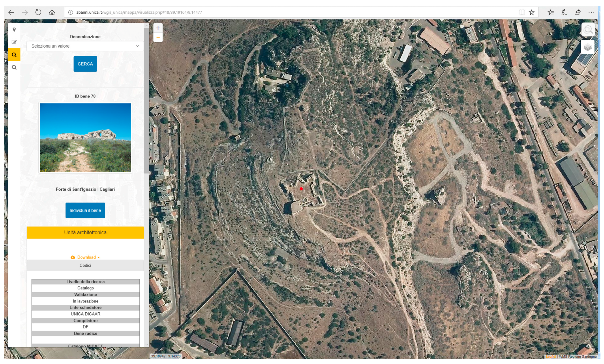Open the map layers control icon

[588, 47]
